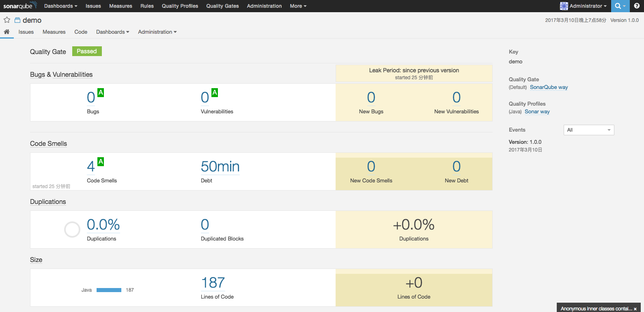Screen dimensions: 644x312
Task: Dismiss the Anonymous inner classes notification
Action: (635, 309)
